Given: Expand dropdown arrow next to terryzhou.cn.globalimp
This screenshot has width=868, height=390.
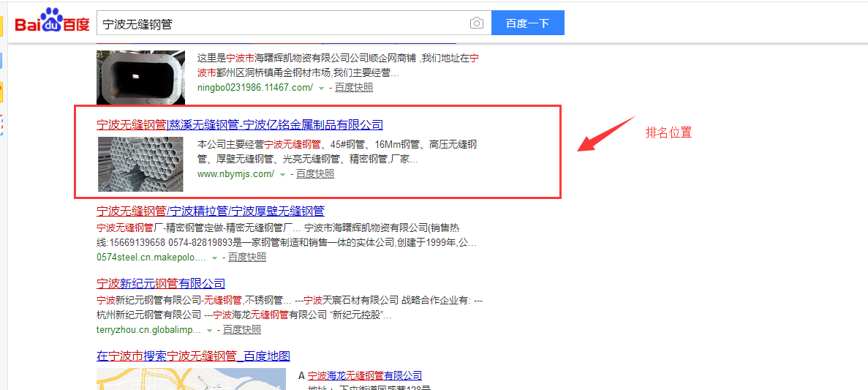Looking at the screenshot, I should pyautogui.click(x=209, y=331).
